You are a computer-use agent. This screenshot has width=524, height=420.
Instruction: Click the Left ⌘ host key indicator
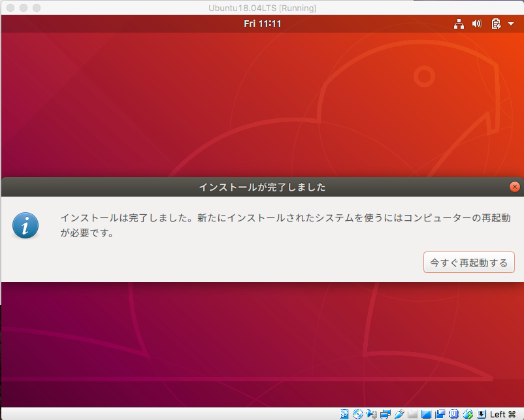[503, 414]
